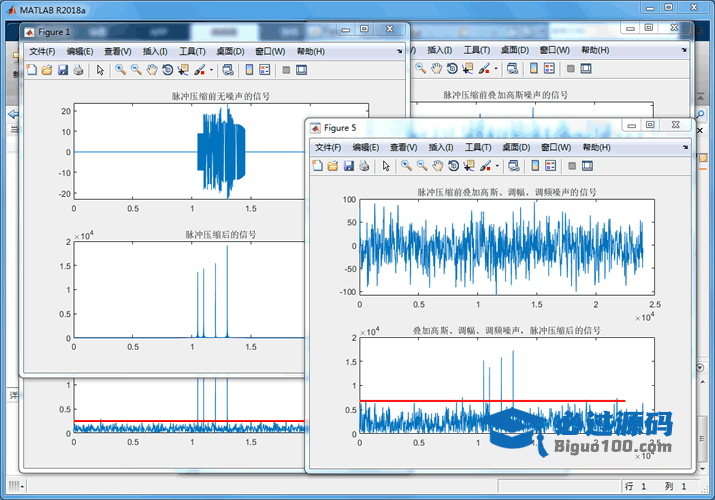Image resolution: width=715 pixels, height=500 pixels.
Task: Insert legend in Figure 1
Action: click(265, 70)
